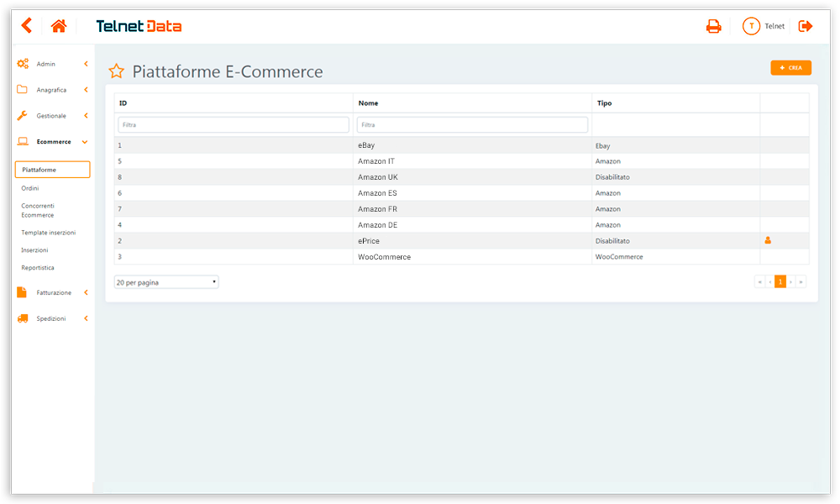Click the back arrow icon in header
840x504 pixels.
27,25
